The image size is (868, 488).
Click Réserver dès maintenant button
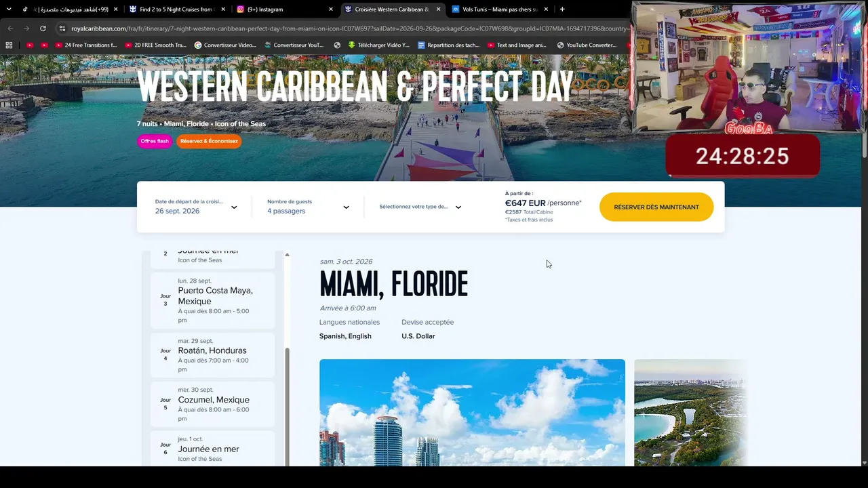tap(656, 207)
